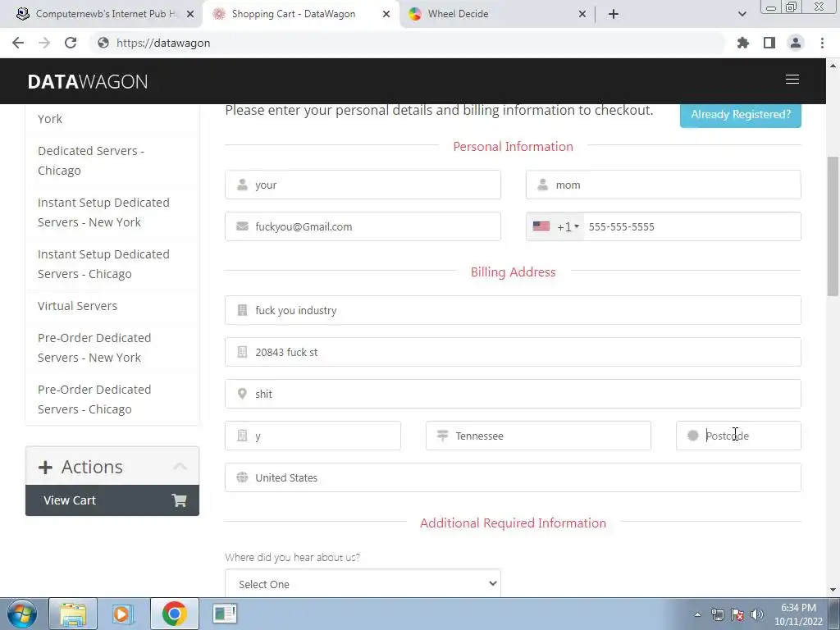Open Chrome's three-dot menu
Screen dimensions: 840x630
(x=822, y=43)
